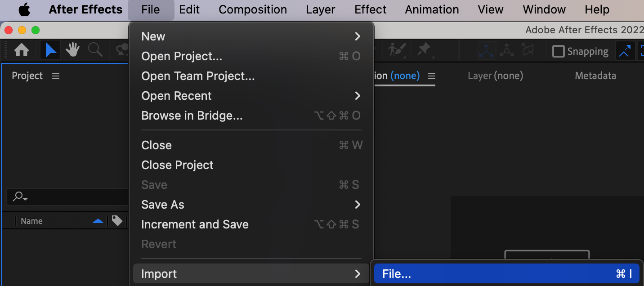Click the Home icon in the toolbar
The image size is (644, 286).
(22, 50)
